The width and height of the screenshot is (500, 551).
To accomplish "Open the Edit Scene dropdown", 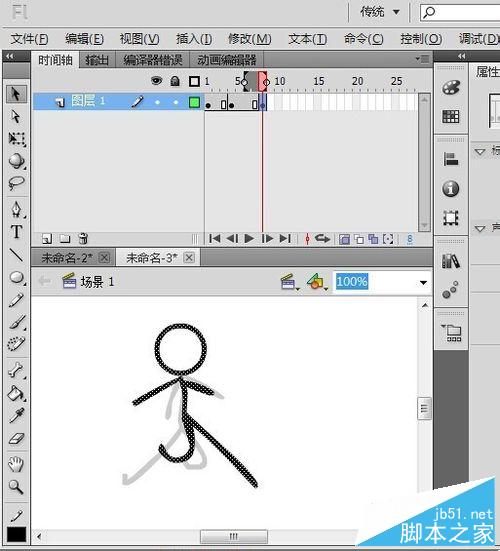I will coord(290,282).
